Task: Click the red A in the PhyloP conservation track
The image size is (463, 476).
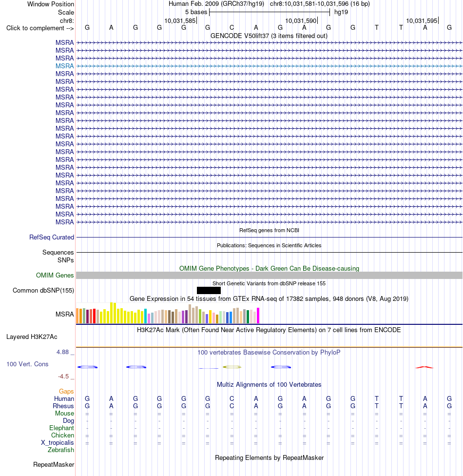Action: (x=424, y=367)
